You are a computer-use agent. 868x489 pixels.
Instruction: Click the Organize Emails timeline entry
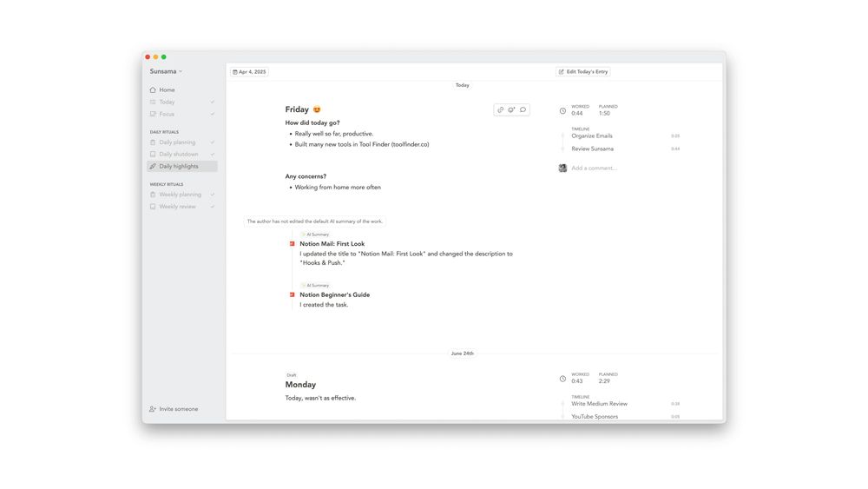[592, 136]
